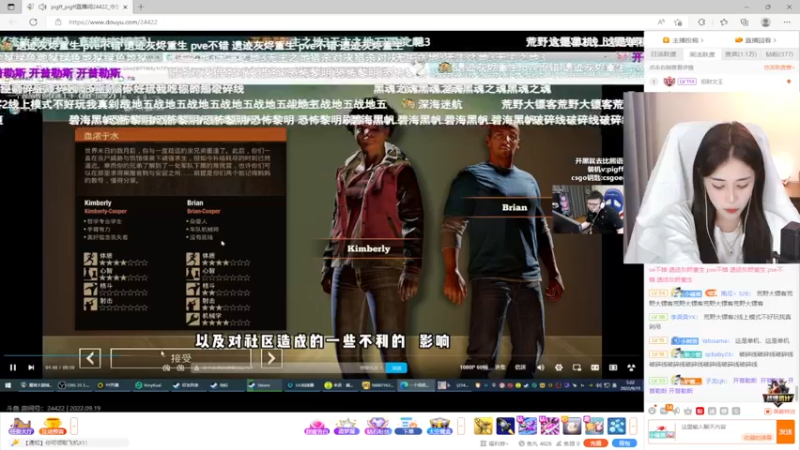The image size is (800, 450).
Task: Open the browser collections icon
Action: [x=744, y=22]
